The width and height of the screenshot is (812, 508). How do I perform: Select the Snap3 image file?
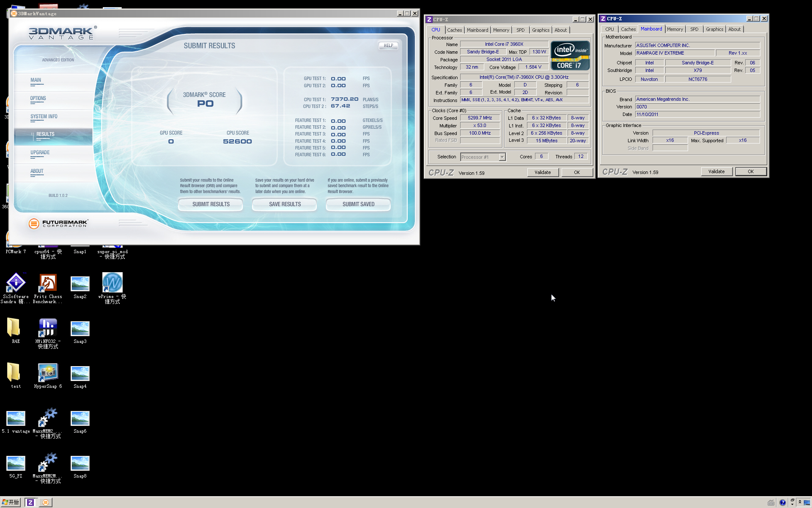tap(80, 333)
